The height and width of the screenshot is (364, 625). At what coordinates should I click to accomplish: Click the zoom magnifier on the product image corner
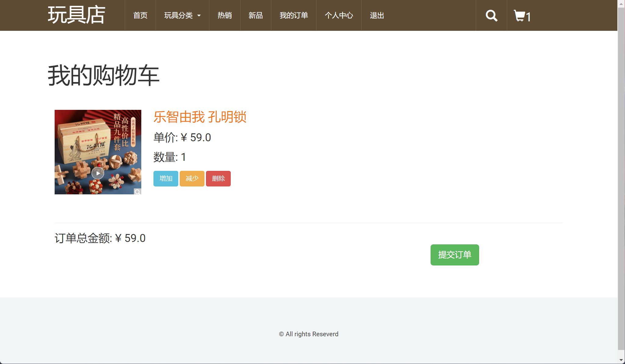coord(138,191)
